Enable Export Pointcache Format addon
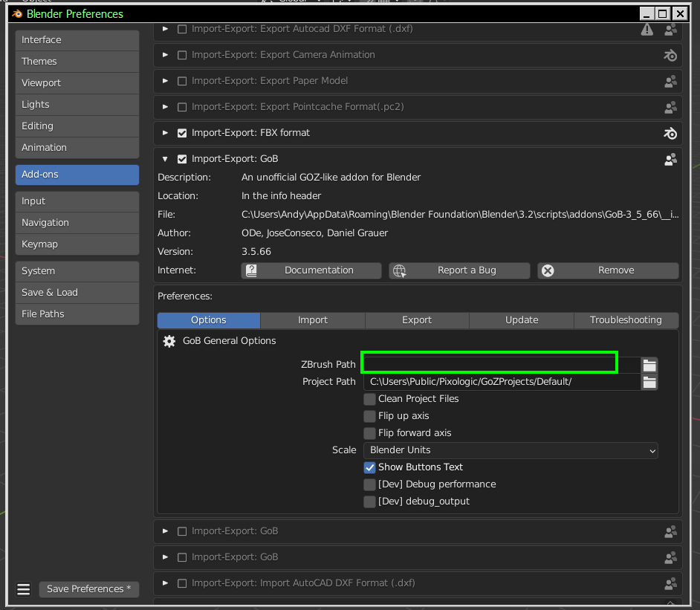Viewport: 700px width, 610px height. 182,107
